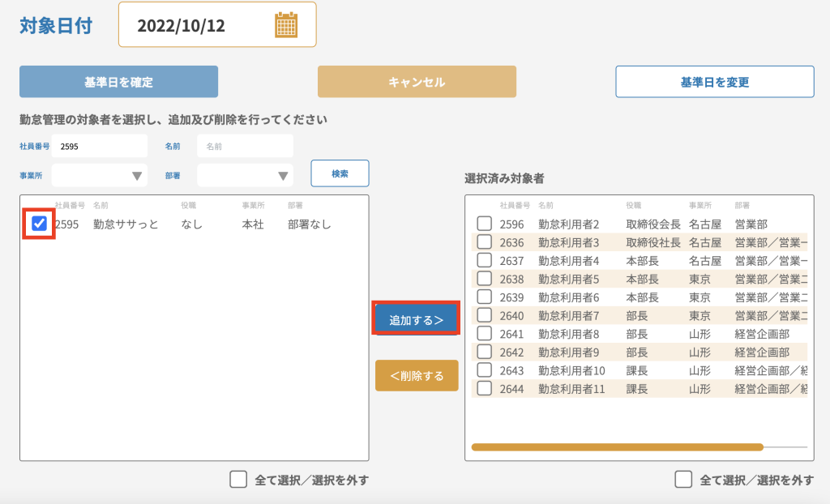Click the orange horizontal scrollbar
830x504 pixels.
pos(617,447)
